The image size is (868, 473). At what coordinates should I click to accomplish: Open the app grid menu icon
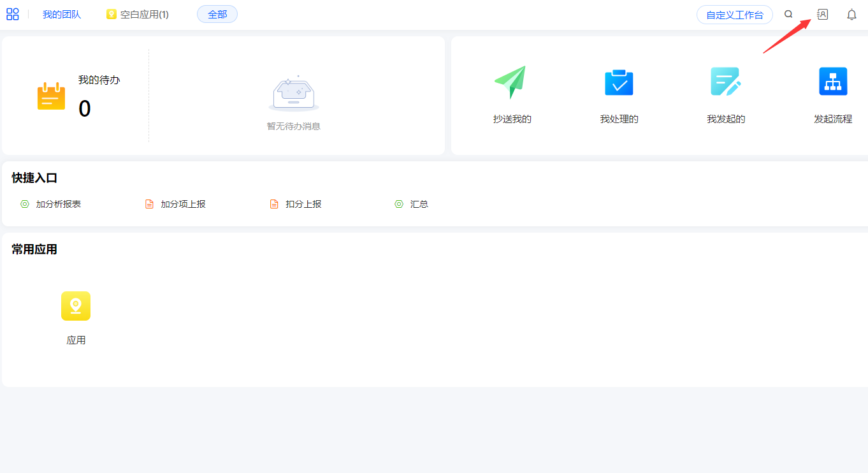(x=13, y=14)
